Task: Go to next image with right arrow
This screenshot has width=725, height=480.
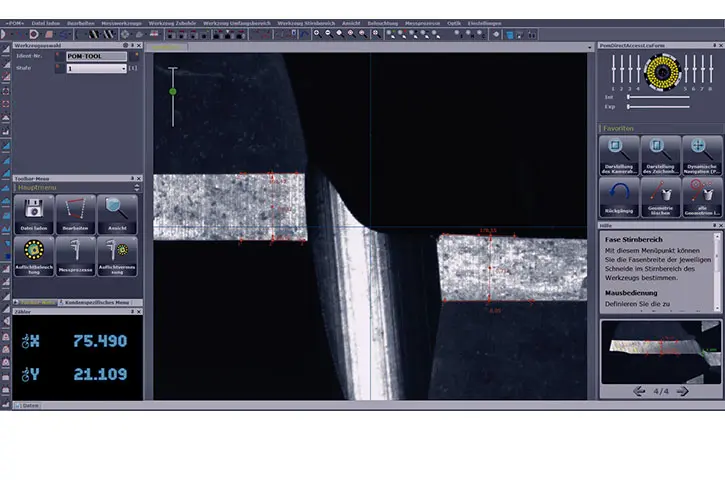Action: pyautogui.click(x=685, y=391)
